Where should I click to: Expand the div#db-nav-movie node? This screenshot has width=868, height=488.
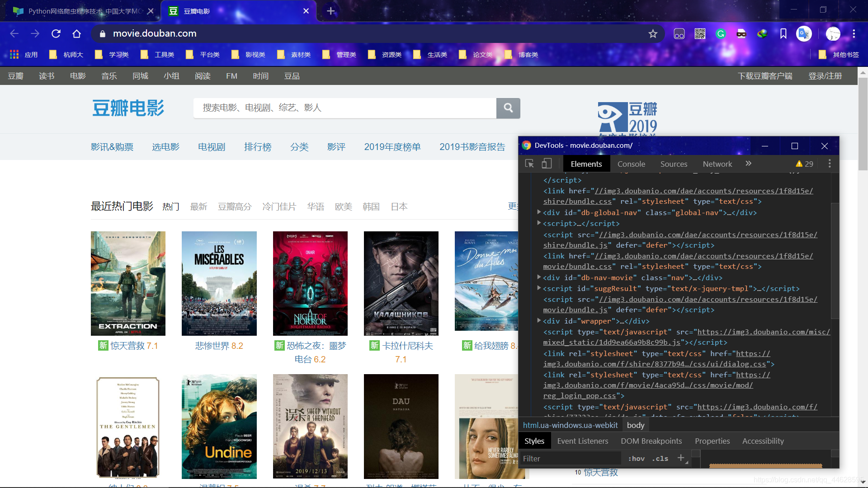point(539,277)
